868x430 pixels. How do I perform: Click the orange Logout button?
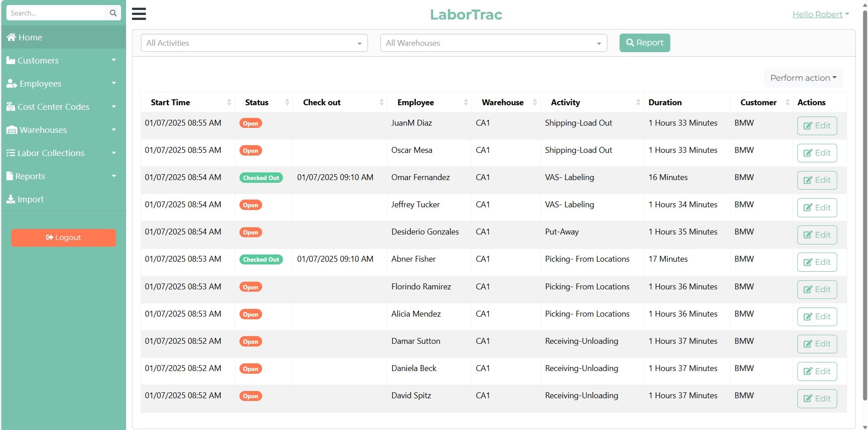pos(63,238)
